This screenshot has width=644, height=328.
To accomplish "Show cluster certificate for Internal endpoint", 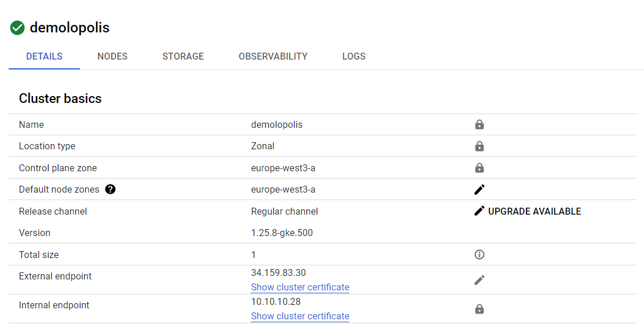I will (x=300, y=316).
